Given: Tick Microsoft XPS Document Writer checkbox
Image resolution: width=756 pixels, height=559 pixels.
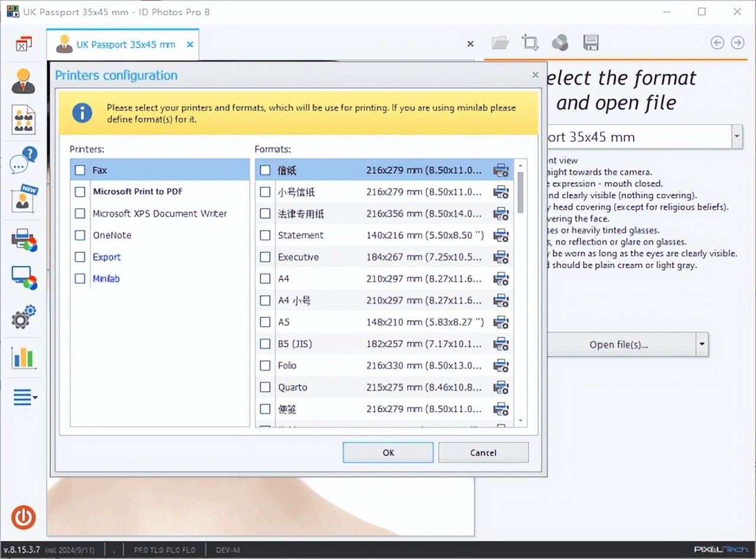Looking at the screenshot, I should 80,213.
